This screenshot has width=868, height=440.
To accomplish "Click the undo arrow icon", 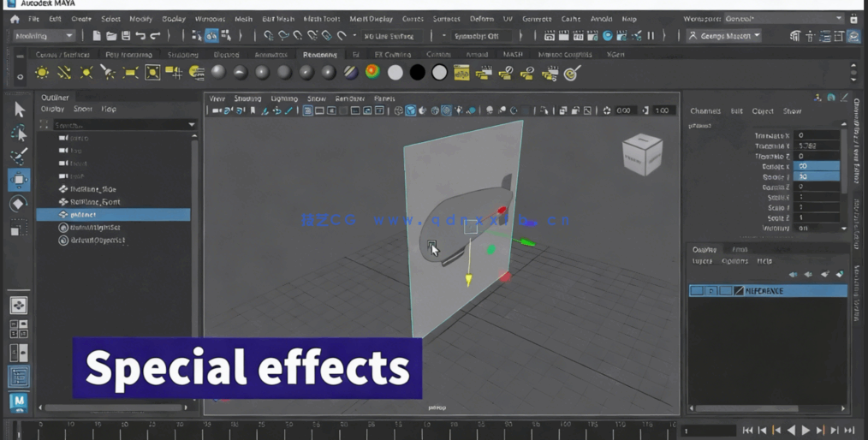I will click(140, 36).
